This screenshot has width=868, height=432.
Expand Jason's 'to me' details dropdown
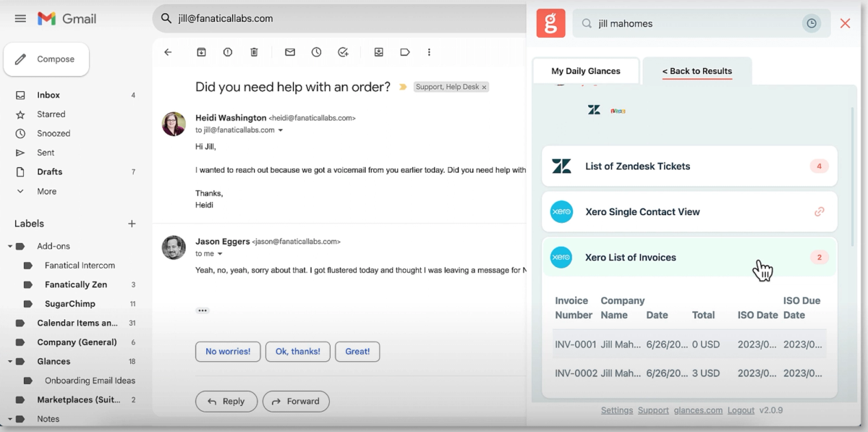(220, 254)
